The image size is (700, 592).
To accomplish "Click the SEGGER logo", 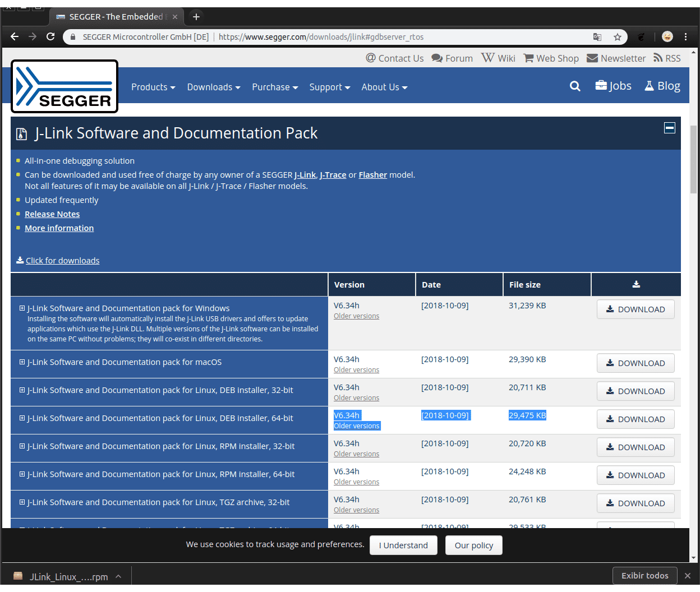I will point(65,86).
